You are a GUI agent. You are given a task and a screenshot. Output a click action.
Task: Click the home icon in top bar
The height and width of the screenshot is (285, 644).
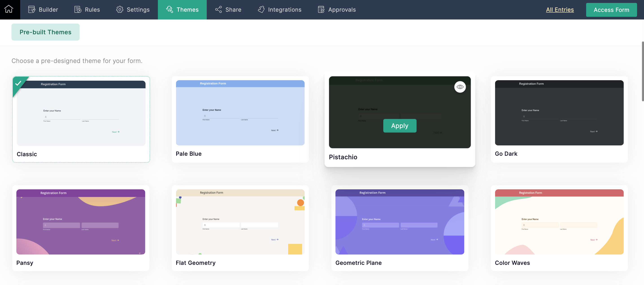9,9
